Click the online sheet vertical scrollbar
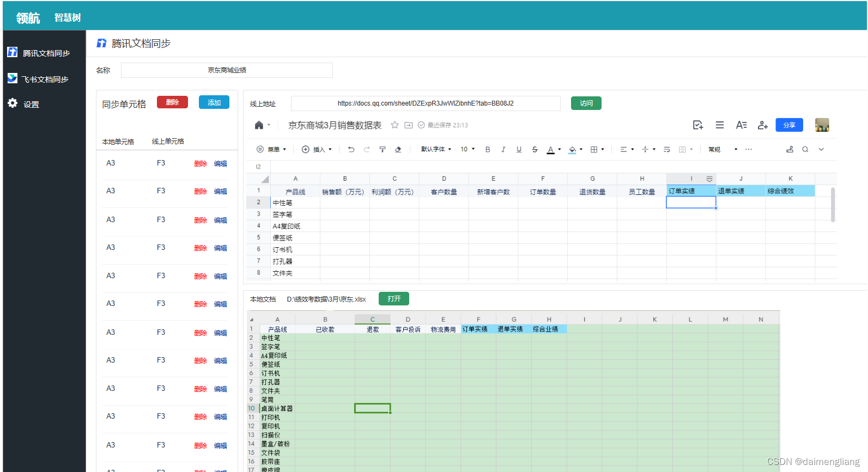This screenshot has width=868, height=472. pos(833,205)
